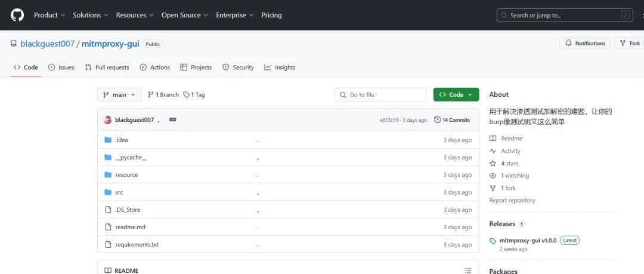The height and width of the screenshot is (274, 644).
Task: Open the src folder
Action: coord(119,192)
